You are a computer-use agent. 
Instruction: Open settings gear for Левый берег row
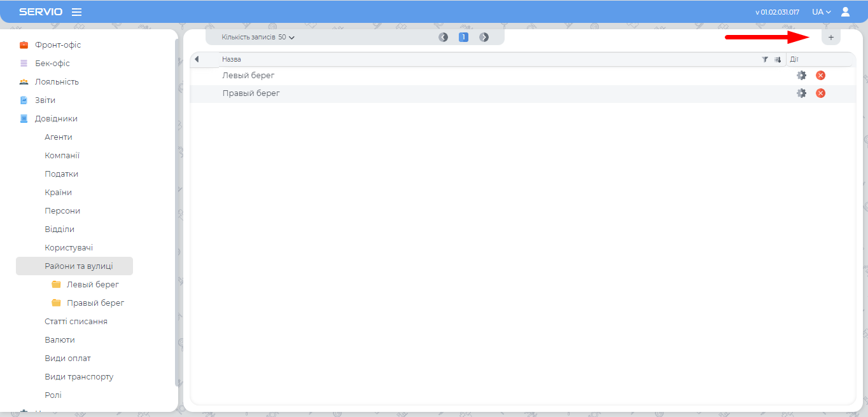pyautogui.click(x=801, y=76)
